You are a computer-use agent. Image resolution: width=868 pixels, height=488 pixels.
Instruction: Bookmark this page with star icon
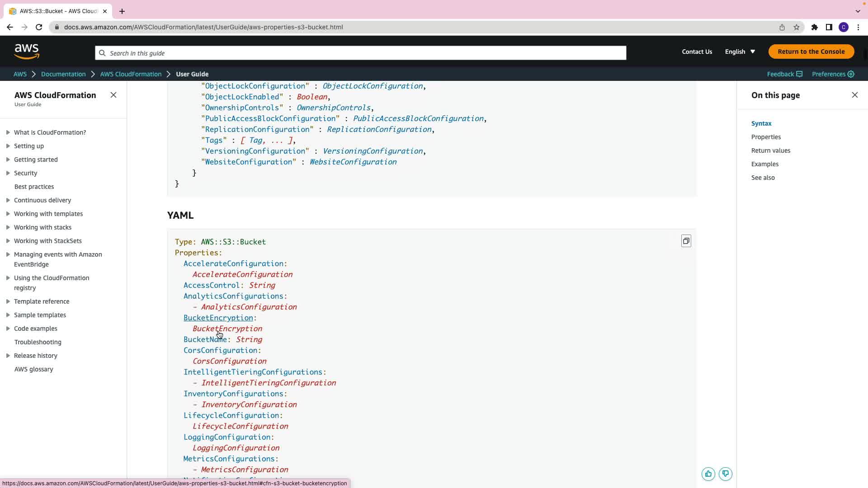click(x=796, y=27)
